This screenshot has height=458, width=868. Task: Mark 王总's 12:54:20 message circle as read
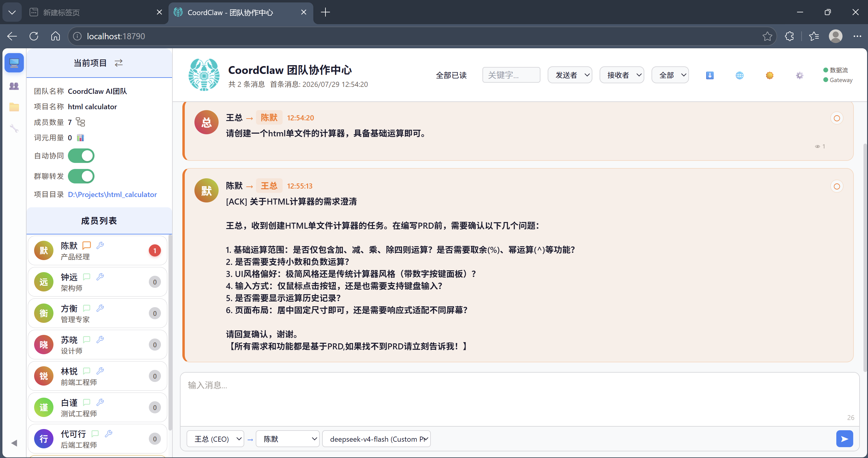tap(837, 118)
